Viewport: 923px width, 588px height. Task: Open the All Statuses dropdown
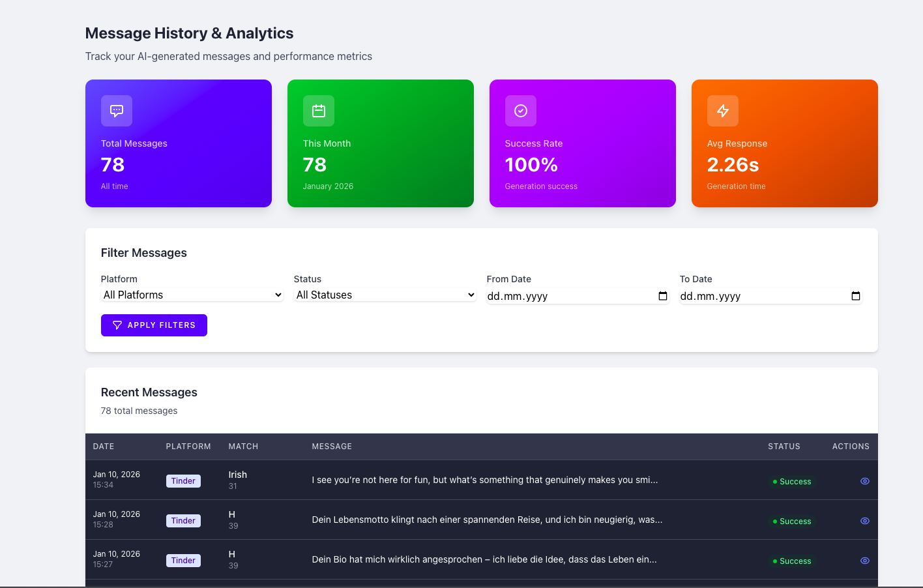[385, 295]
